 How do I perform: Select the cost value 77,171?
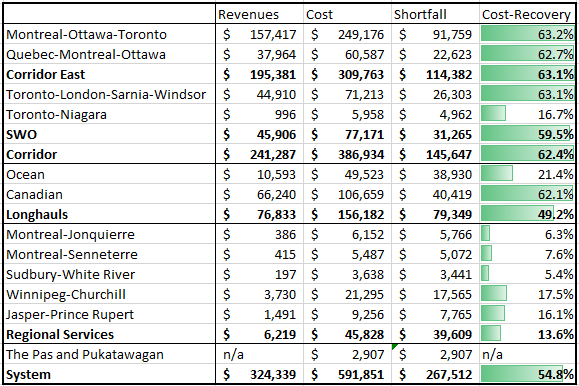click(x=364, y=134)
